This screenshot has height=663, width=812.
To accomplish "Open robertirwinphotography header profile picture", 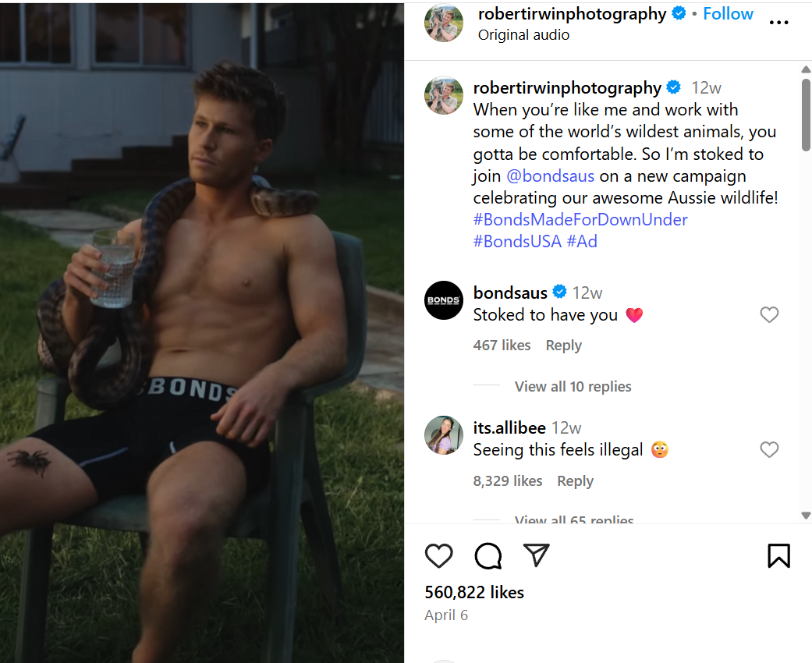I will point(444,23).
